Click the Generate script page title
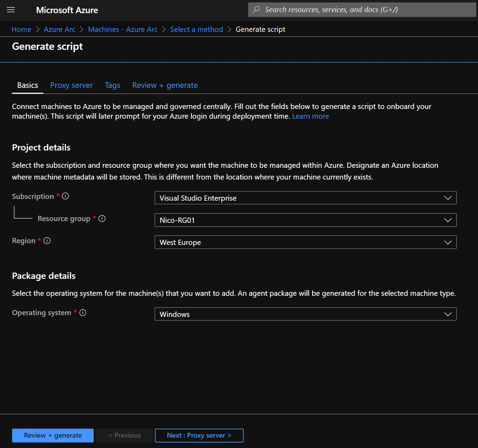This screenshot has height=448, width=478. 47,46
